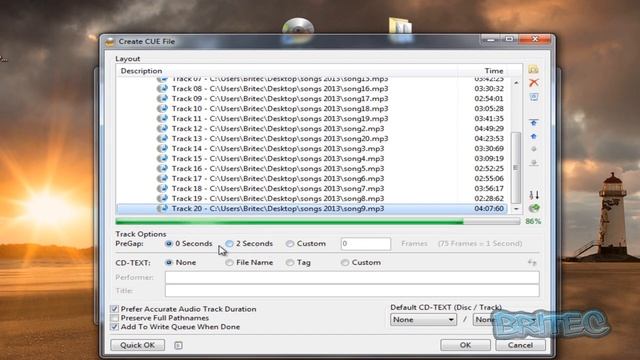
Task: Select Track 19 song8.mp3 row
Action: (x=312, y=199)
